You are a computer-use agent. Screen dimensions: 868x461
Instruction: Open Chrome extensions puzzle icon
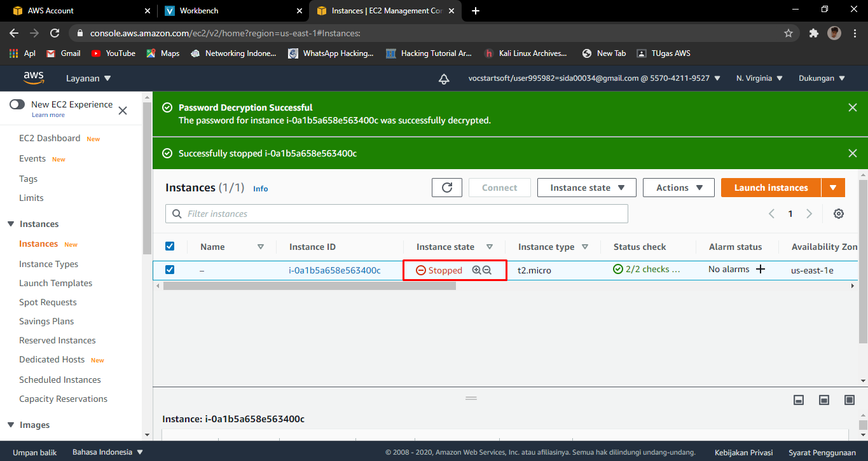click(x=813, y=33)
